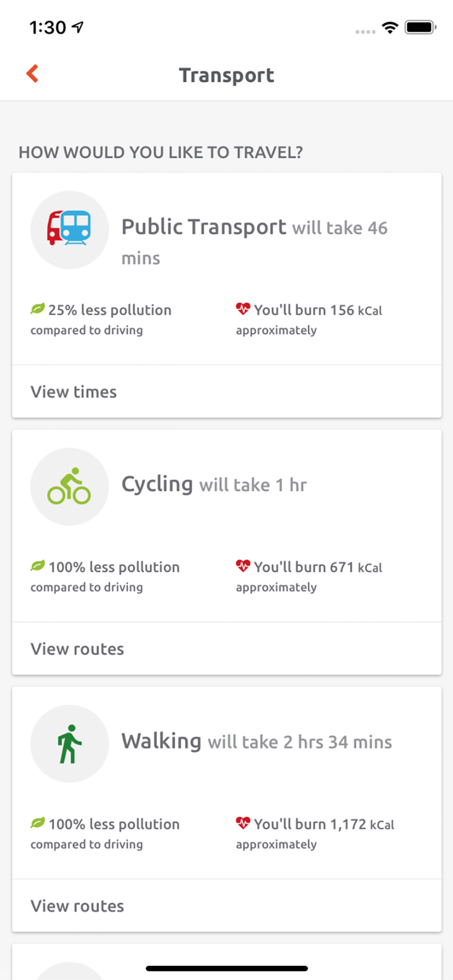Tap the partially visible card at the bottom
The width and height of the screenshot is (453, 980).
click(227, 962)
